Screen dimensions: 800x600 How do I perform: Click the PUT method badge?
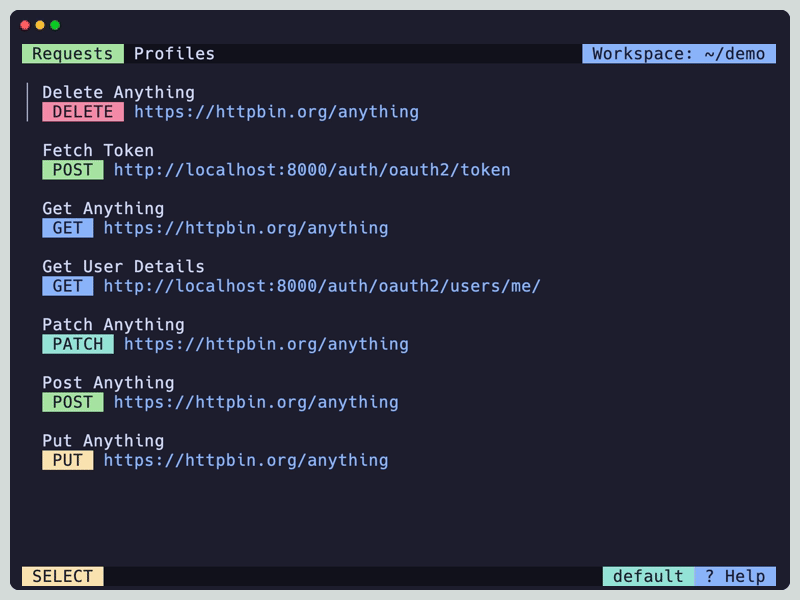(68, 460)
